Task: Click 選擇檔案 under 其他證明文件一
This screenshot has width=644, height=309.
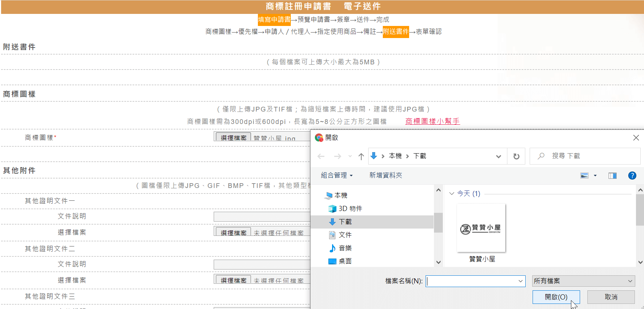Action: [x=233, y=233]
